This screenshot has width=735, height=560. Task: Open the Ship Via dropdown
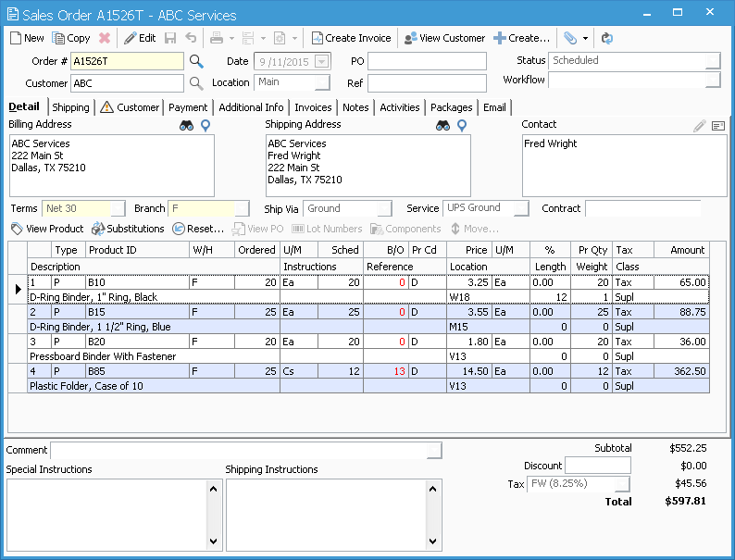click(384, 208)
